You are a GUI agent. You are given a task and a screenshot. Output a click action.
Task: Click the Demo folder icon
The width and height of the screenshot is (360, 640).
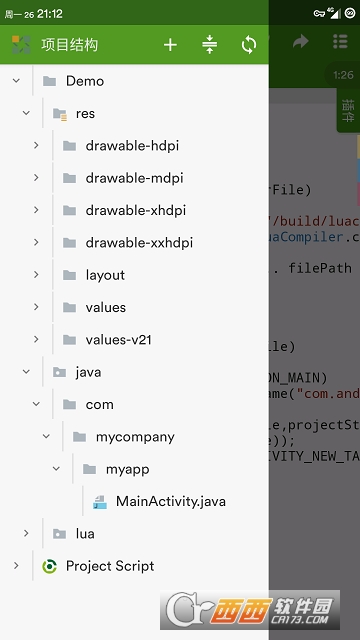[x=49, y=81]
